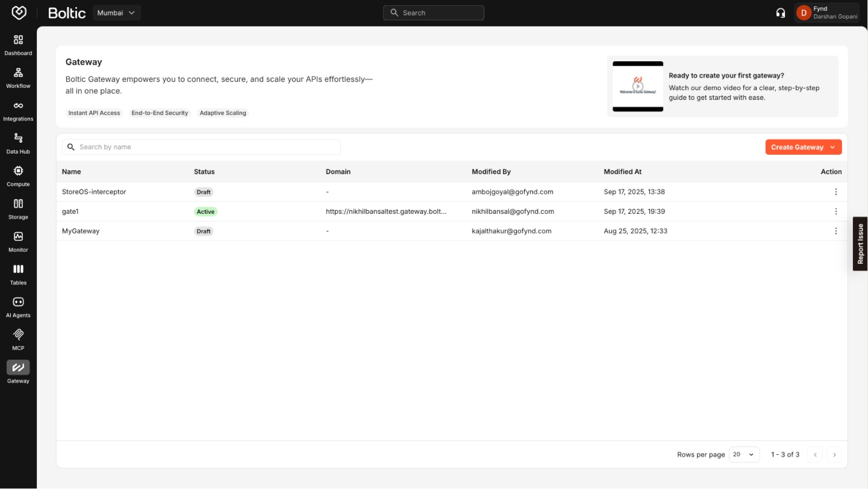Click ambojgoyal@gofynd.com cell
This screenshot has width=868, height=489.
(x=513, y=192)
